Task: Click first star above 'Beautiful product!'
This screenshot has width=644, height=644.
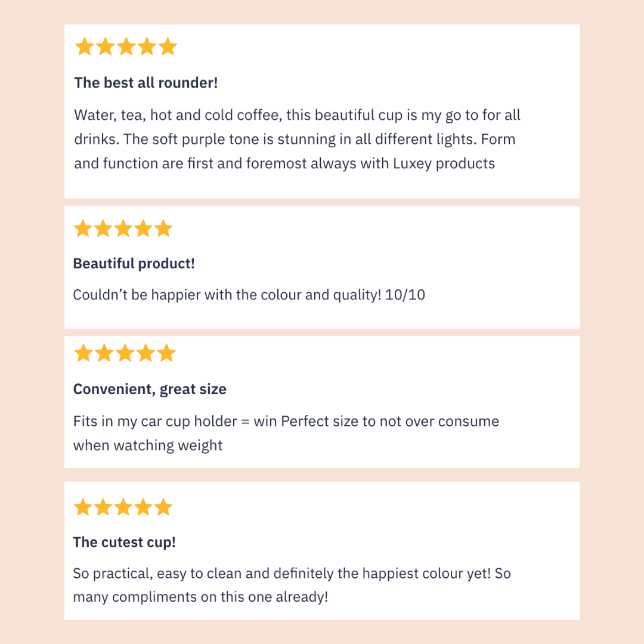Action: (83, 228)
